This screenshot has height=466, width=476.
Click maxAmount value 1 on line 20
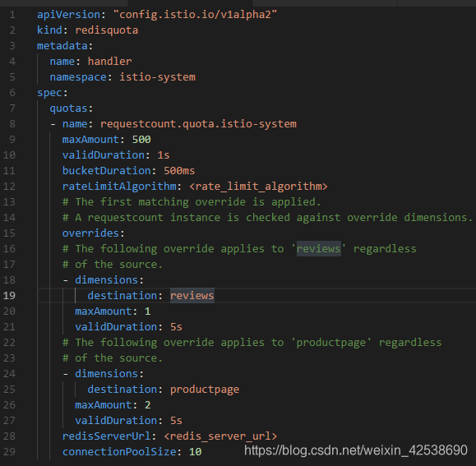click(147, 311)
